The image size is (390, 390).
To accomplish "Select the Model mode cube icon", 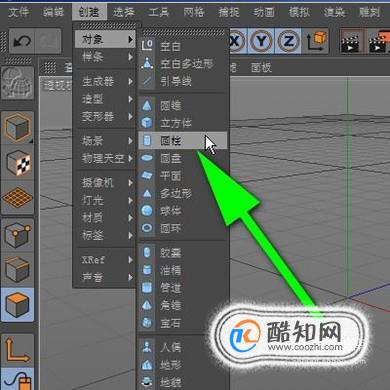I will click(18, 128).
